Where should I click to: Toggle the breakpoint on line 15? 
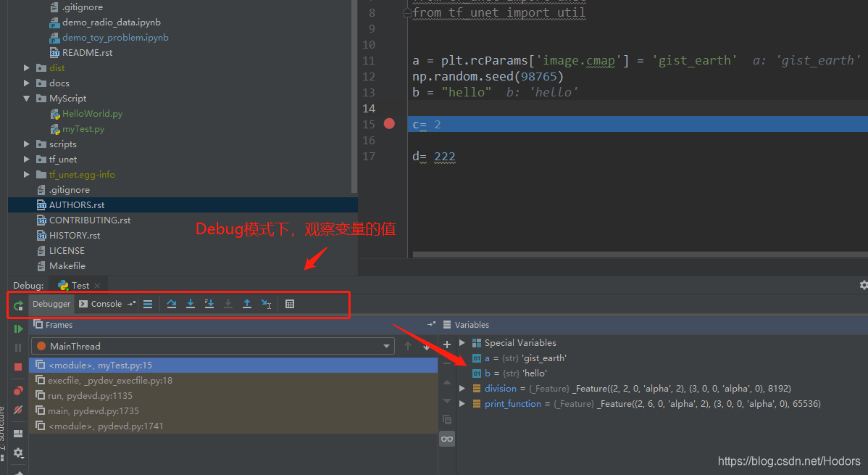389,123
